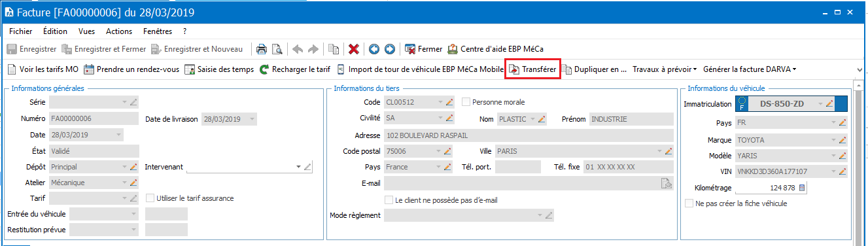
Task: Click the edit pencil next to Dépôt Principal
Action: click(133, 167)
